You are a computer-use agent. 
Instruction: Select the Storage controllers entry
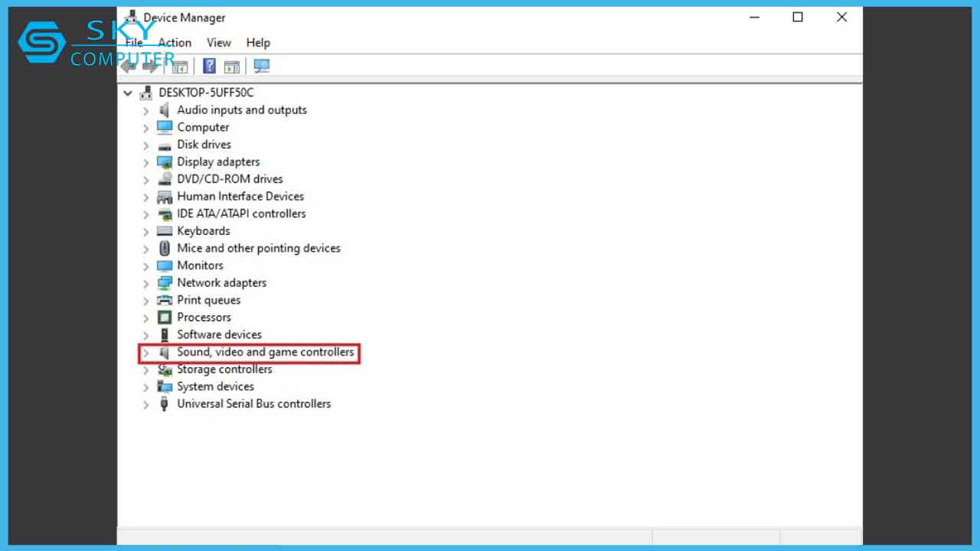point(224,370)
